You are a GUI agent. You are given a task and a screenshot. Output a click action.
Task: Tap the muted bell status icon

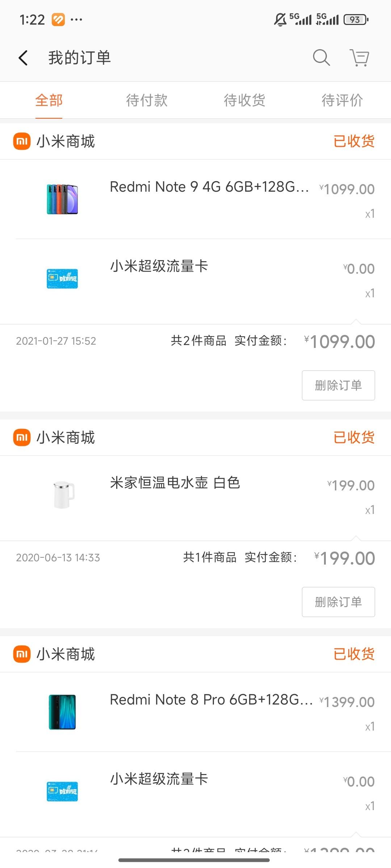280,20
